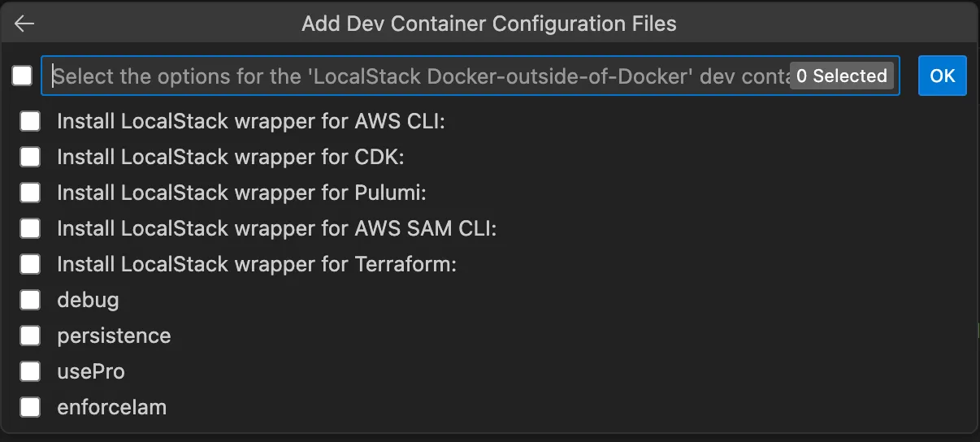Select the 'Install LocalStack wrapper for Terraform' label
The width and height of the screenshot is (980, 442).
click(x=256, y=264)
